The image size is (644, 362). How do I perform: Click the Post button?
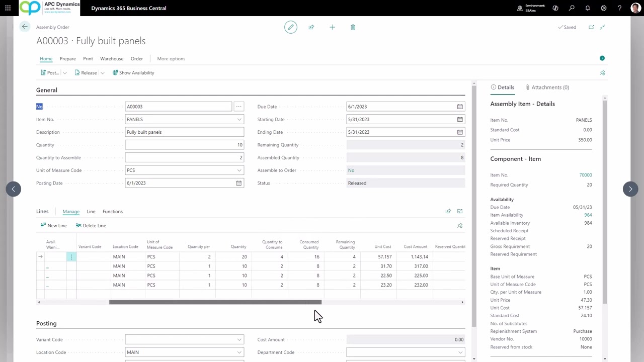click(50, 73)
